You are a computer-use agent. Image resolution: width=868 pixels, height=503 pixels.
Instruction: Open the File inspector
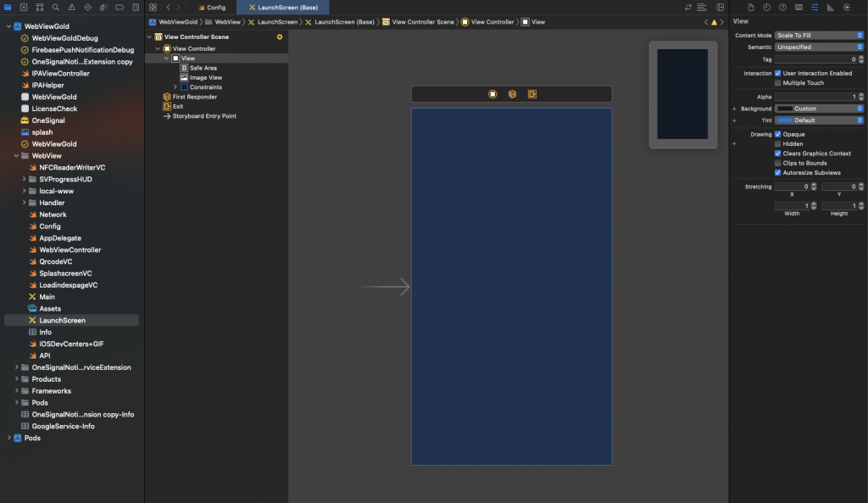tap(751, 8)
